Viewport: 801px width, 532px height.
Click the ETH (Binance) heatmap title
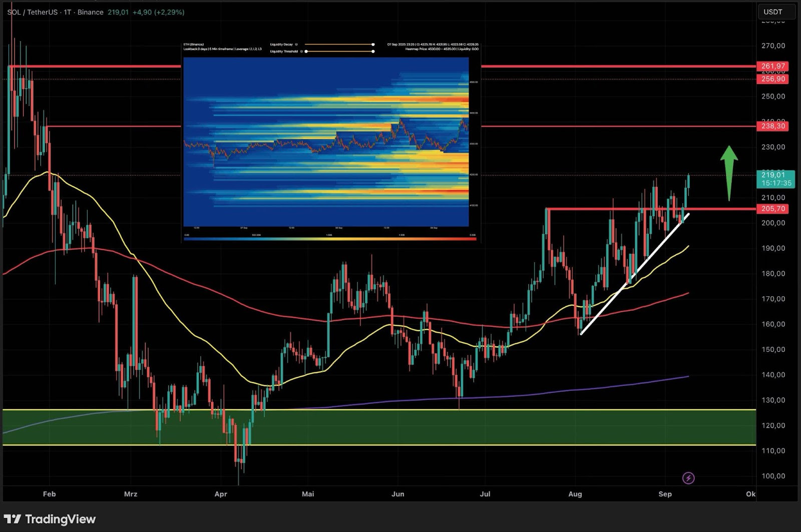tap(193, 45)
